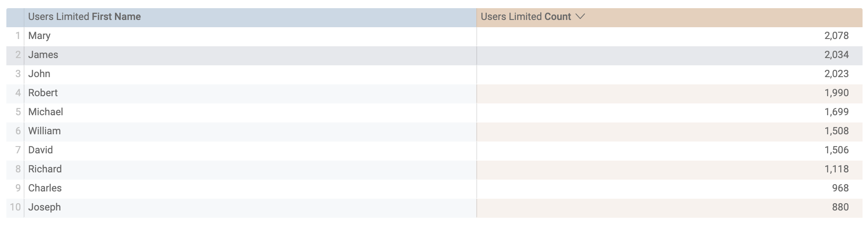Screen dimensions: 868x225
Task: Select the James name cell
Action: coord(43,55)
